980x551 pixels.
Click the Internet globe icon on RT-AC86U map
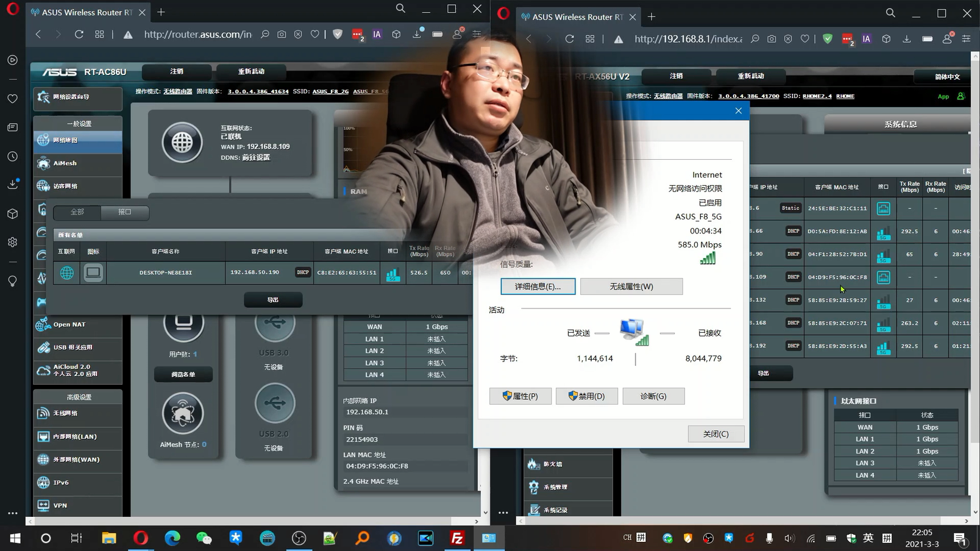click(182, 142)
